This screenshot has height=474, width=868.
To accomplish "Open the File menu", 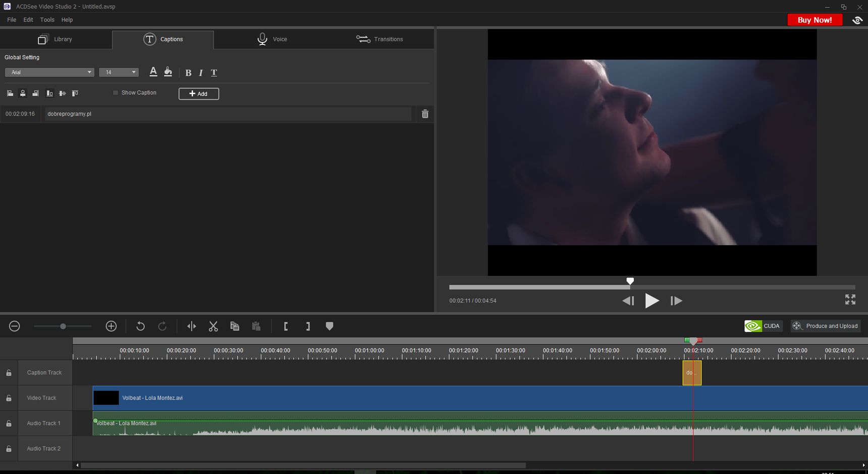I will click(12, 20).
